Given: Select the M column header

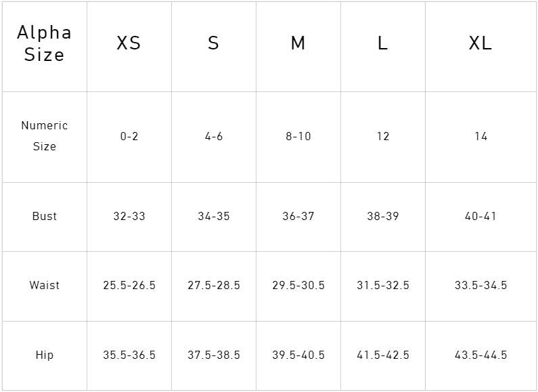Looking at the screenshot, I should [298, 43].
